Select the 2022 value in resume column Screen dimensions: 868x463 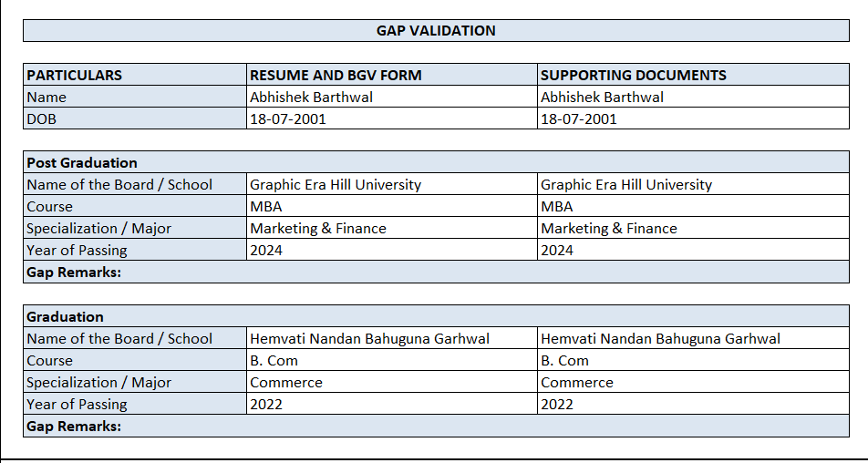(x=392, y=405)
